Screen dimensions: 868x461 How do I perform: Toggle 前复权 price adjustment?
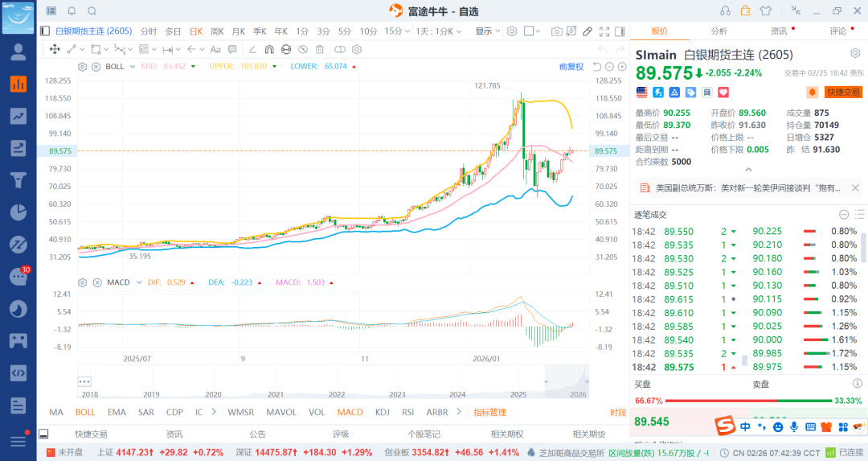571,67
